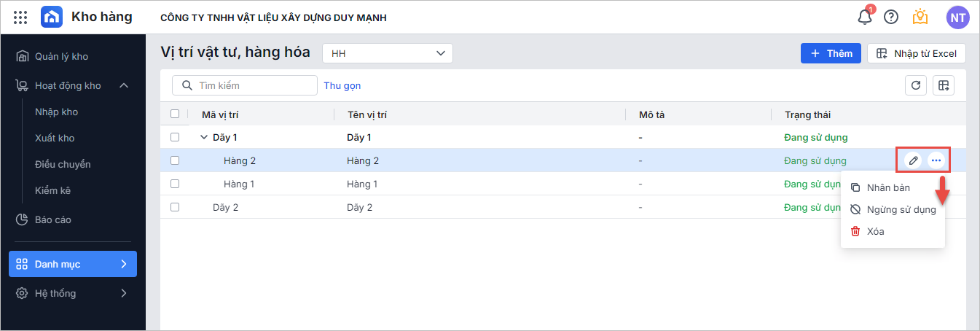The width and height of the screenshot is (980, 331).
Task: Choose Nhân bản from the context menu
Action: point(887,187)
